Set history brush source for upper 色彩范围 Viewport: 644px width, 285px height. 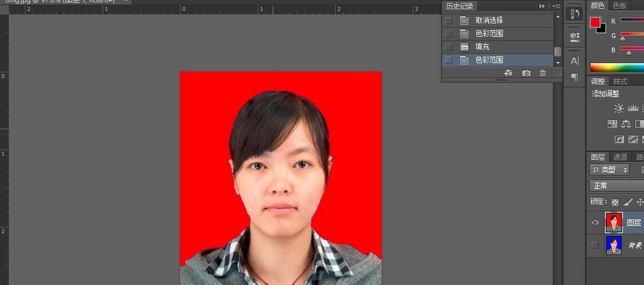[x=449, y=33]
